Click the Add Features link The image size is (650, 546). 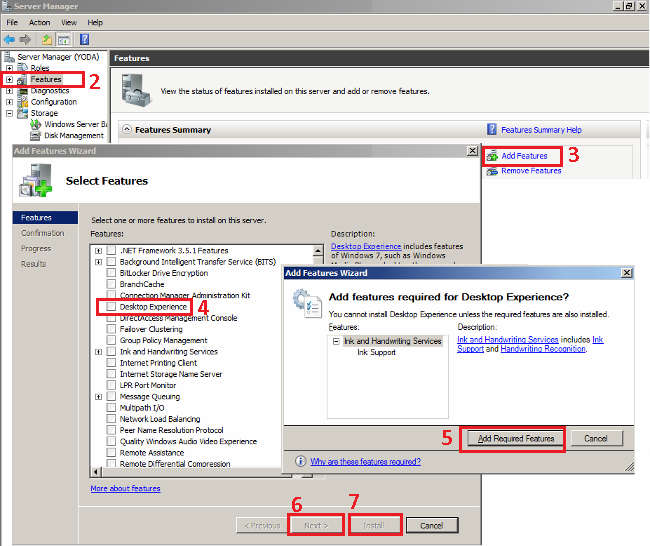[524, 156]
